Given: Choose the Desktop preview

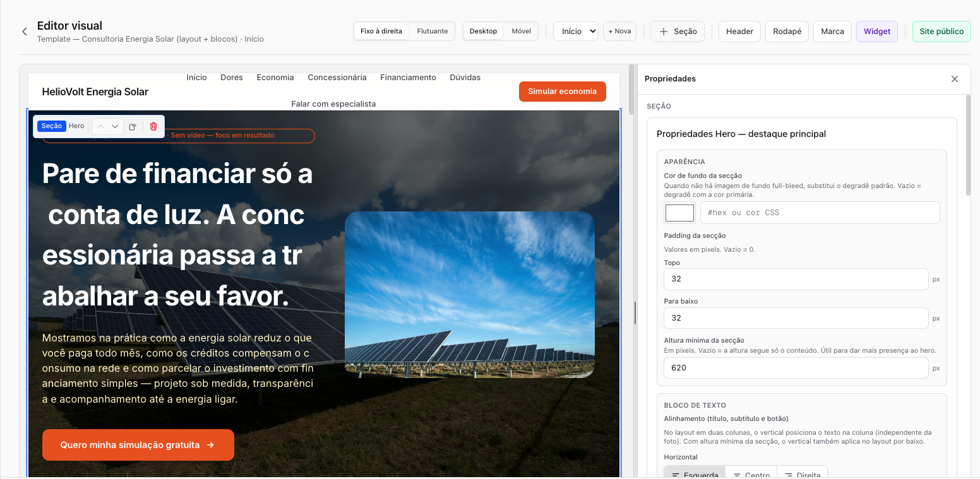Looking at the screenshot, I should pos(483,31).
